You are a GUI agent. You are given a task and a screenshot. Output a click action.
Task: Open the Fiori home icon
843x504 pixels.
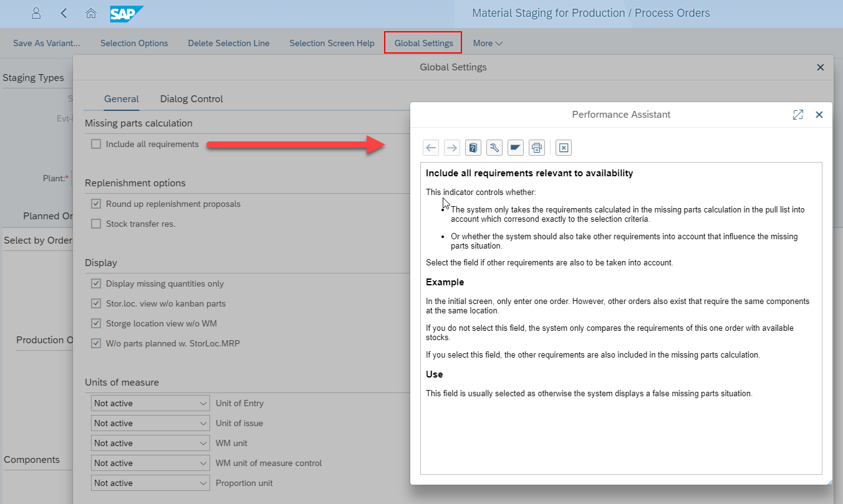coord(91,13)
